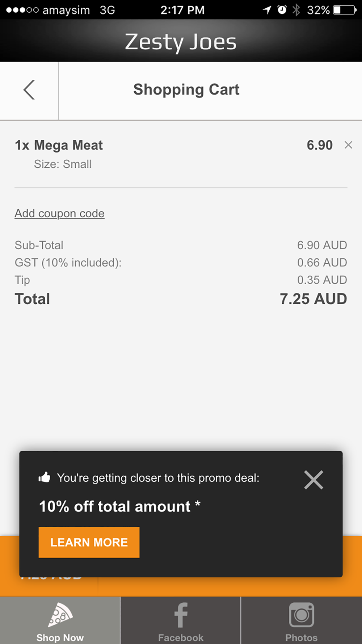Open the camera Photos icon tab
The width and height of the screenshot is (362, 644).
coord(302,615)
